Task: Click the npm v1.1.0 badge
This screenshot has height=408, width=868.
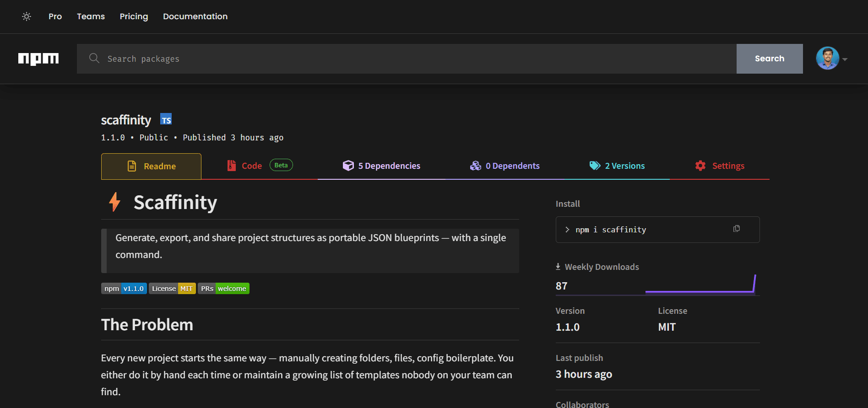Action: click(124, 289)
